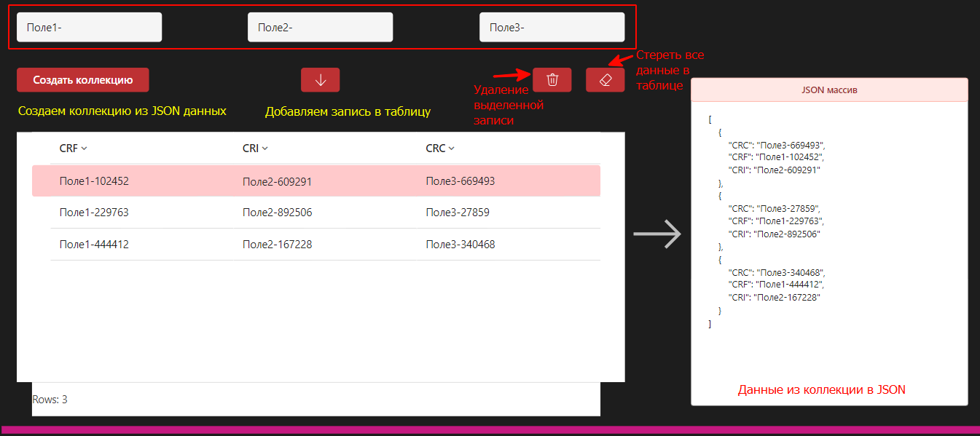Focus the Поле2- input field
This screenshot has height=436, width=980.
pos(320,28)
